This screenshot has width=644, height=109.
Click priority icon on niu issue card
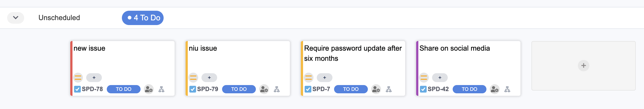pos(193,78)
